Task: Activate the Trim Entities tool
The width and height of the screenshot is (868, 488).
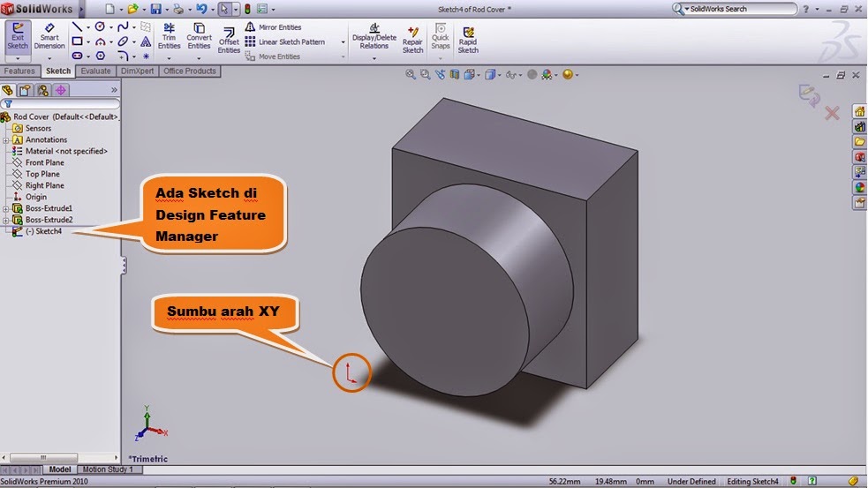Action: coord(169,36)
